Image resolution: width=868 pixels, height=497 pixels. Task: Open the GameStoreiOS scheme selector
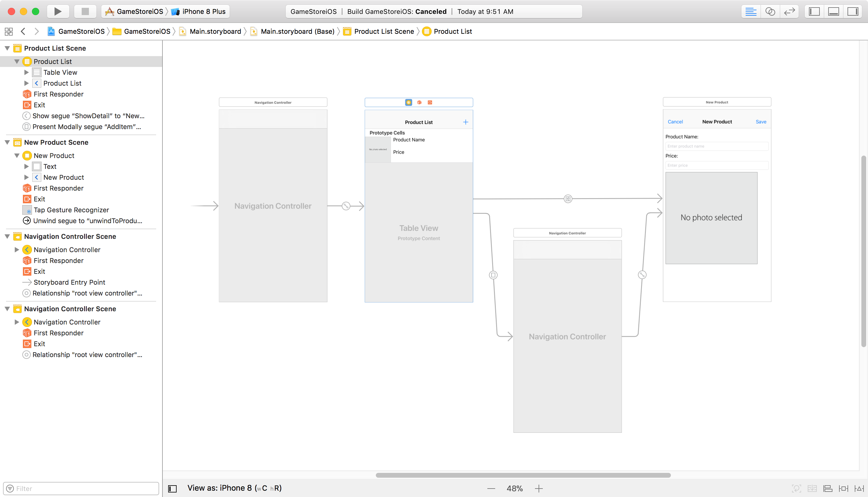pos(134,11)
